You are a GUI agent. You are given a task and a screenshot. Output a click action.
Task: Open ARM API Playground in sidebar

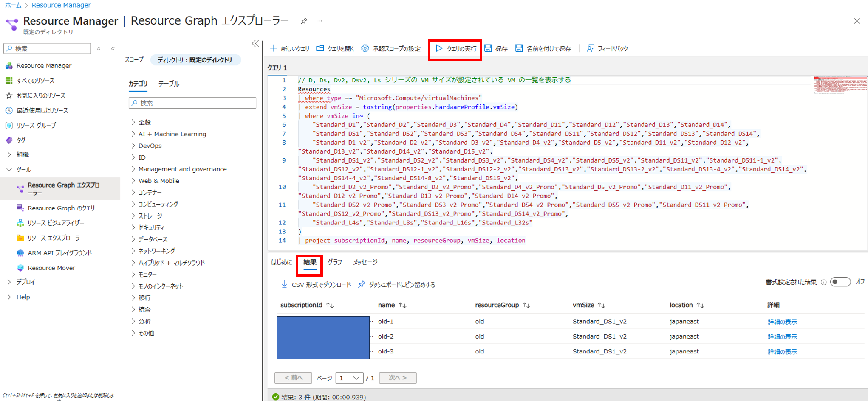click(x=59, y=253)
